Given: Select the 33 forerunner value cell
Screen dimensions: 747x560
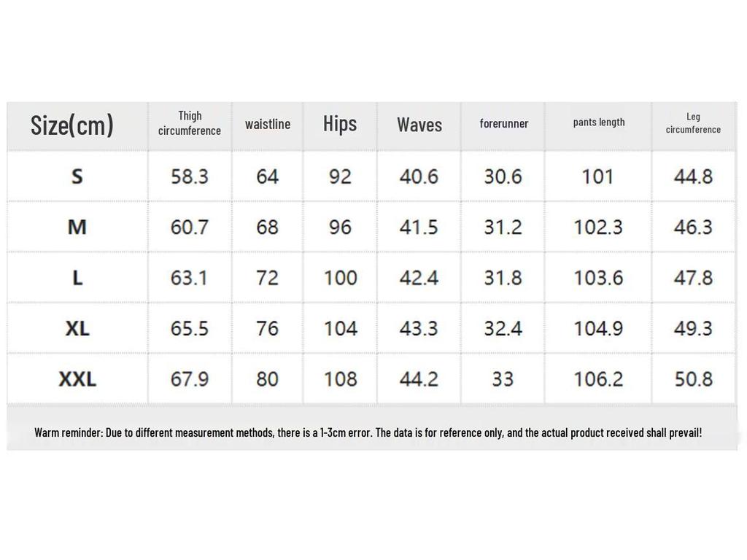Looking at the screenshot, I should click(503, 379).
